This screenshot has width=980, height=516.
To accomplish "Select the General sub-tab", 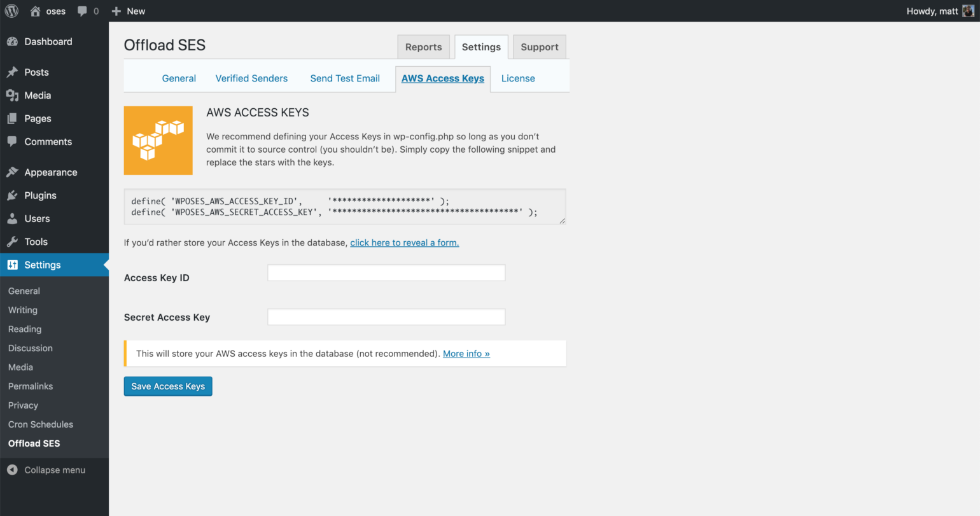I will click(x=179, y=78).
